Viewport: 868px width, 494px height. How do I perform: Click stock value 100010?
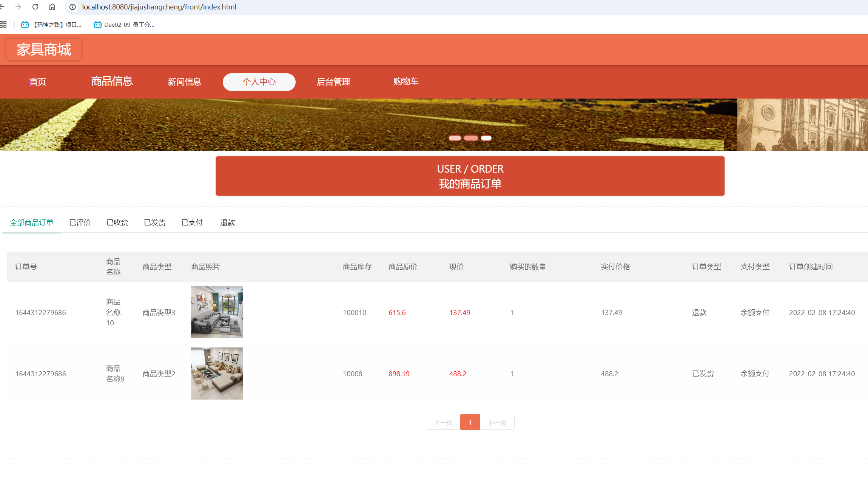point(355,312)
